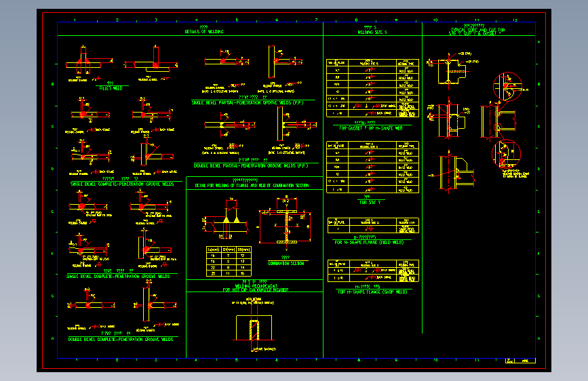Select the 'TYPICAL COPE AND CUT FOR' heading

tap(477, 30)
